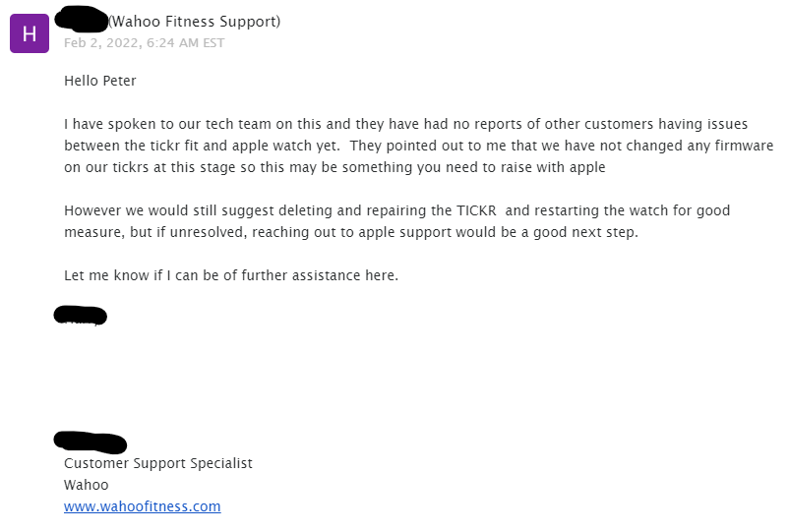Click the redacted sender name at top
The image size is (789, 532).
[81, 19]
